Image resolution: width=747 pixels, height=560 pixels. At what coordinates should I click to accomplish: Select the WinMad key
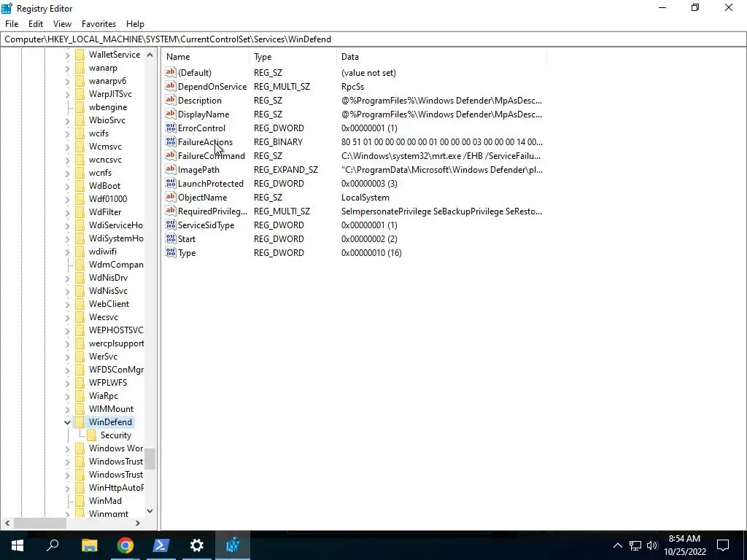(105, 501)
